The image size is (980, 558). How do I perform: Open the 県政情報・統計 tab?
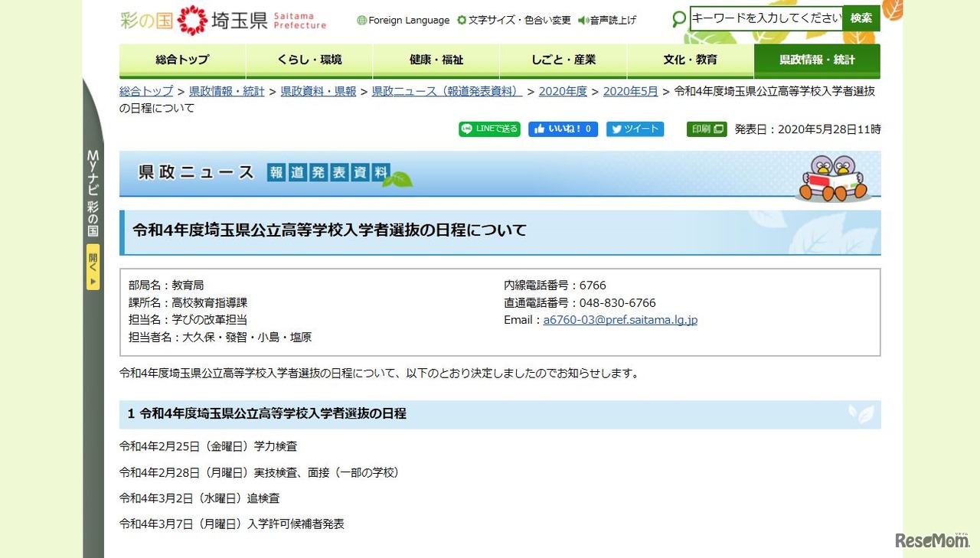pyautogui.click(x=816, y=61)
